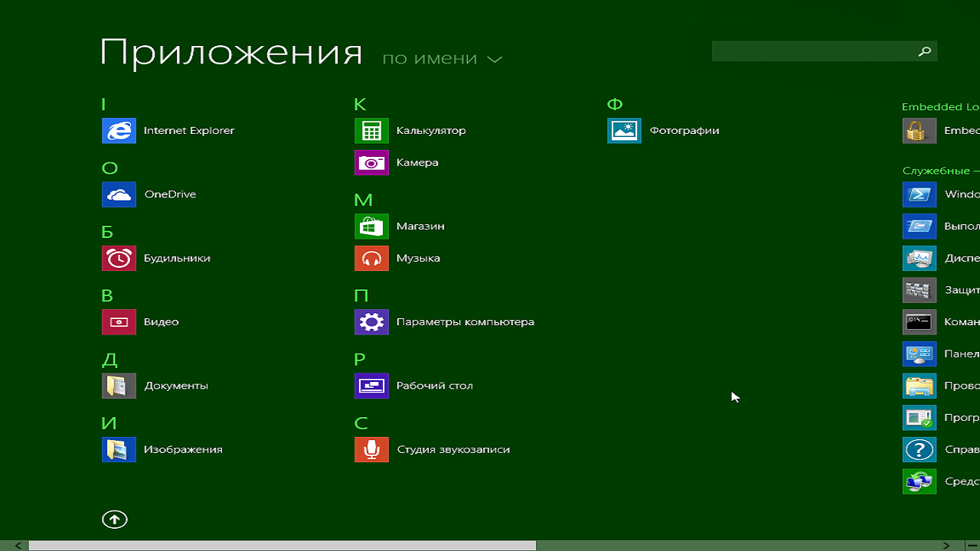Select the 'И' letter group header
Image resolution: width=980 pixels, height=551 pixels.
(109, 423)
